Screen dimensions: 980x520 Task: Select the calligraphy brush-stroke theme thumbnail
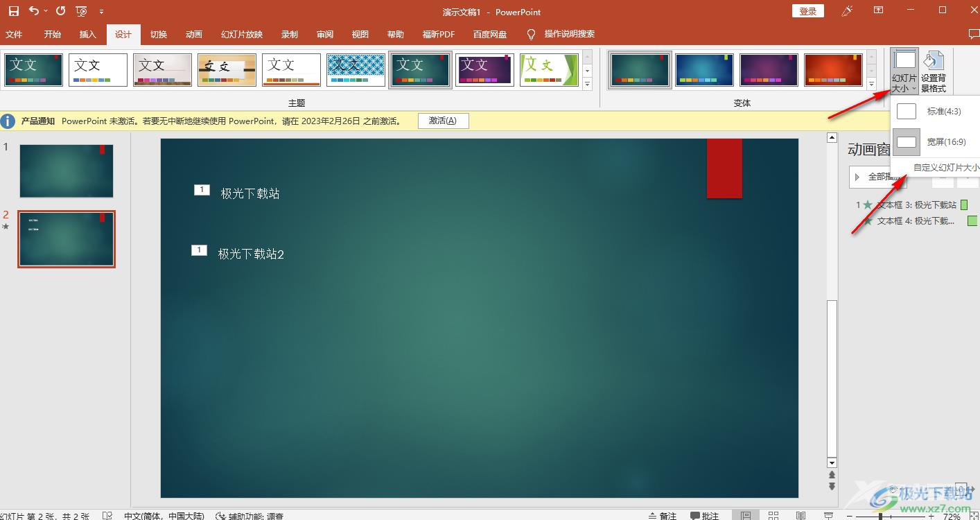[227, 70]
